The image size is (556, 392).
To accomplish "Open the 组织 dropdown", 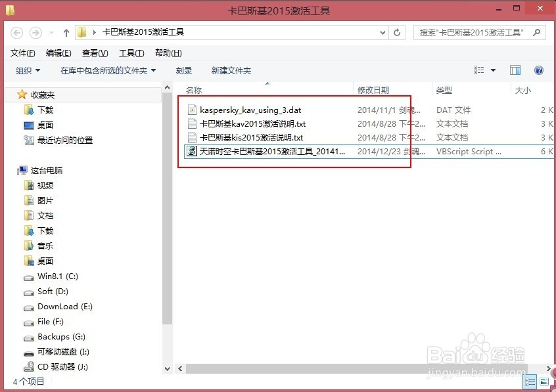I will click(28, 70).
